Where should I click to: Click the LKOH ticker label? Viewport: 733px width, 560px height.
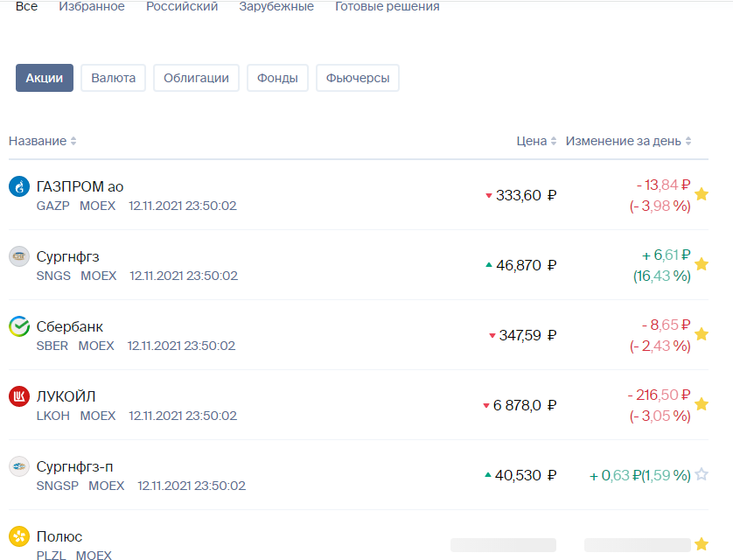point(52,416)
